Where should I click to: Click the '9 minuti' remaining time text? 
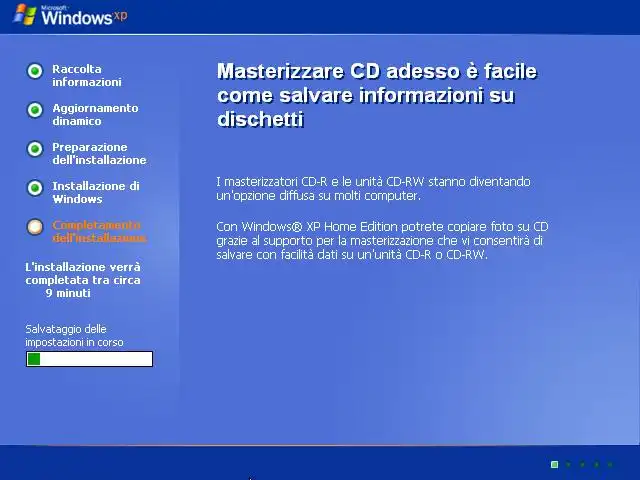pos(68,293)
